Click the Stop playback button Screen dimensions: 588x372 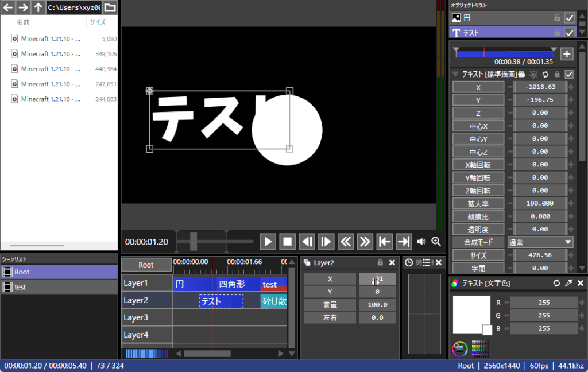[x=288, y=242]
